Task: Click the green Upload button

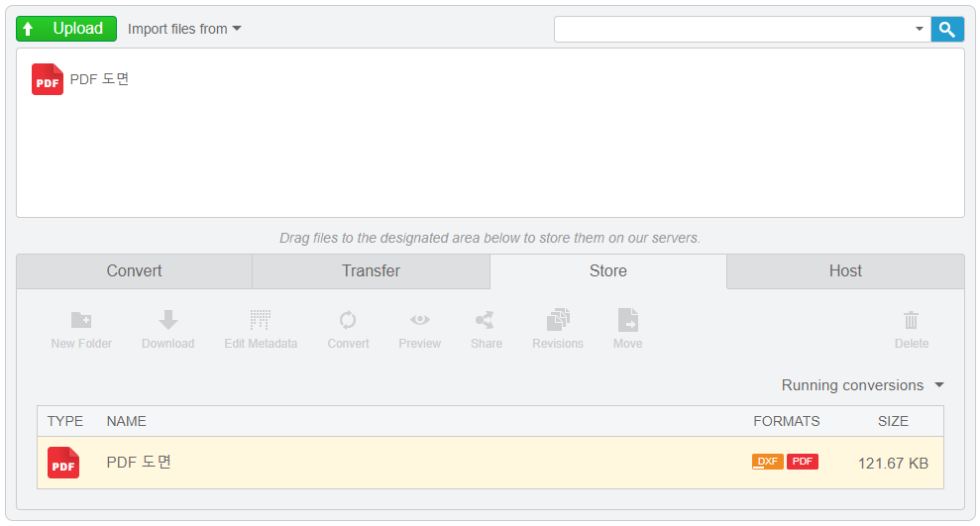Action: (66, 29)
